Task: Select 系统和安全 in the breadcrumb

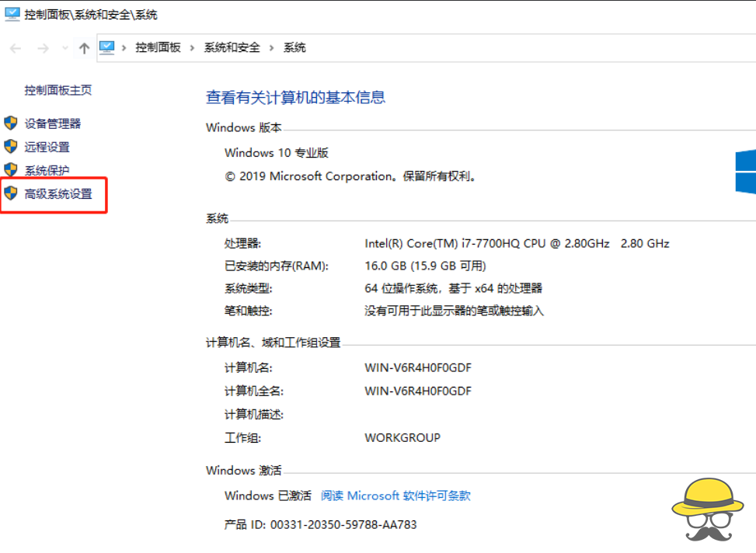Action: tap(232, 47)
